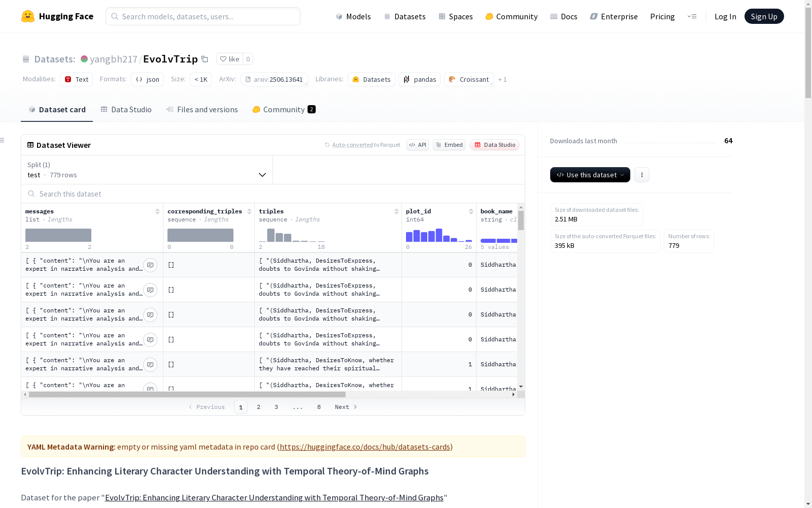The image size is (812, 508).
Task: Go to Datasets in top navigation
Action: pos(404,16)
